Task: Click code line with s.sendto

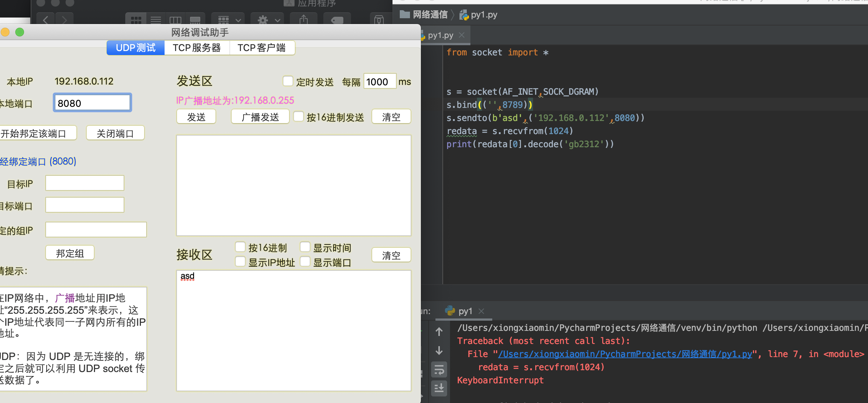Action: [x=545, y=118]
